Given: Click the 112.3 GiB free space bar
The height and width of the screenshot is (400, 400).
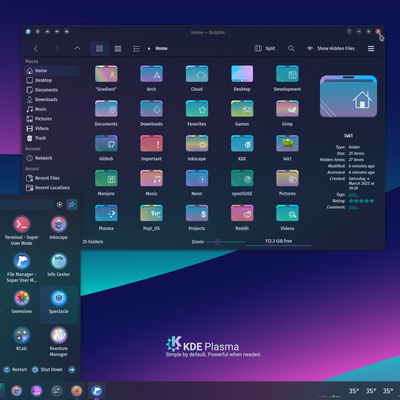Looking at the screenshot, I should [279, 242].
